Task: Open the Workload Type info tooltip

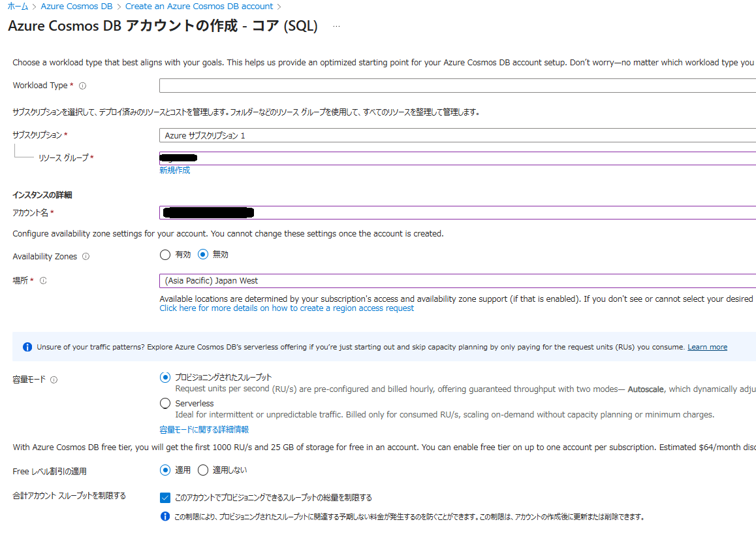Action: pos(82,85)
